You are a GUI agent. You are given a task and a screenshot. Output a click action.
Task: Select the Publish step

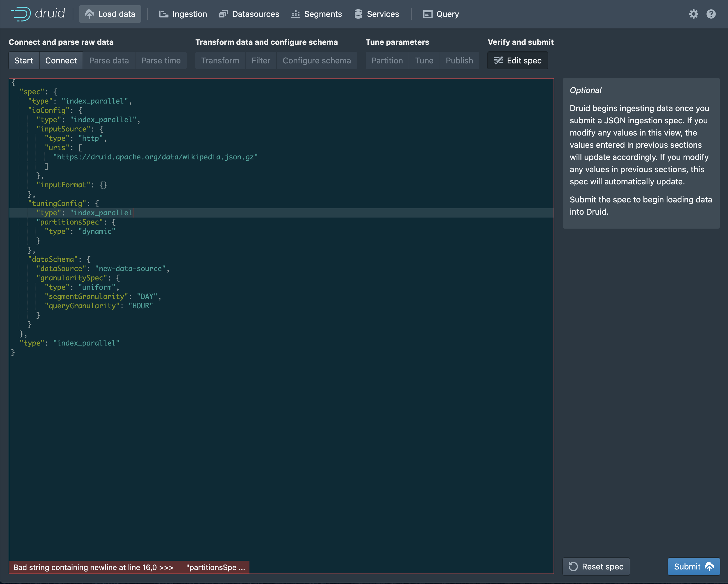(x=460, y=60)
